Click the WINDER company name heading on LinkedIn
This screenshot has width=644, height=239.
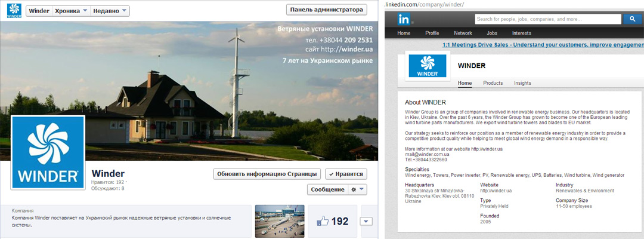click(472, 66)
